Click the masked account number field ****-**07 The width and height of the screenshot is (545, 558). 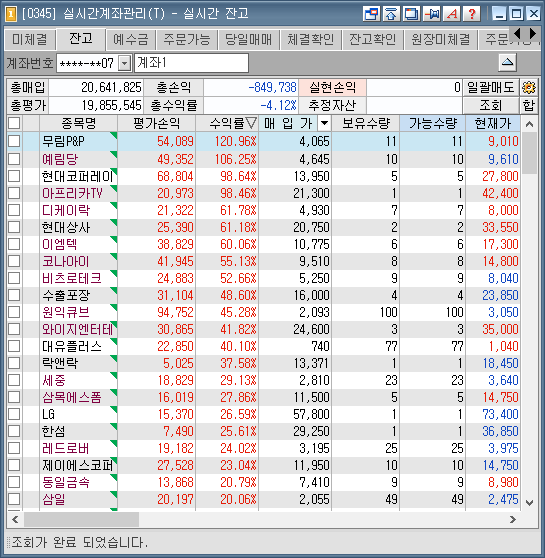tap(87, 63)
